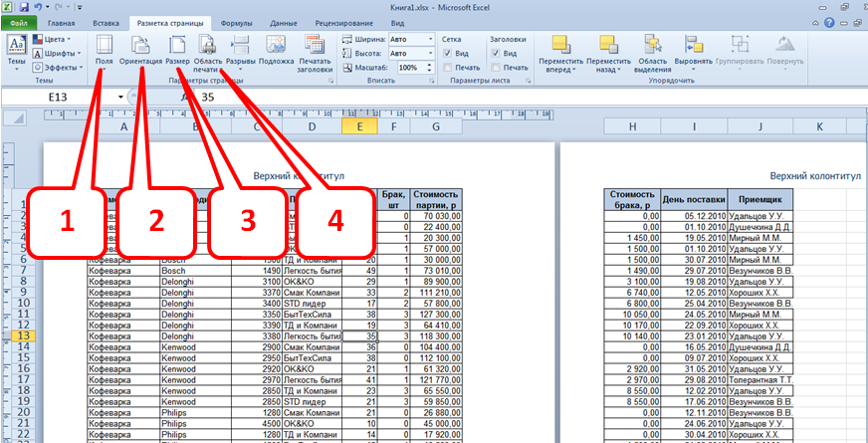Open the Файл tab
This screenshot has width=868, height=443.
[x=19, y=20]
